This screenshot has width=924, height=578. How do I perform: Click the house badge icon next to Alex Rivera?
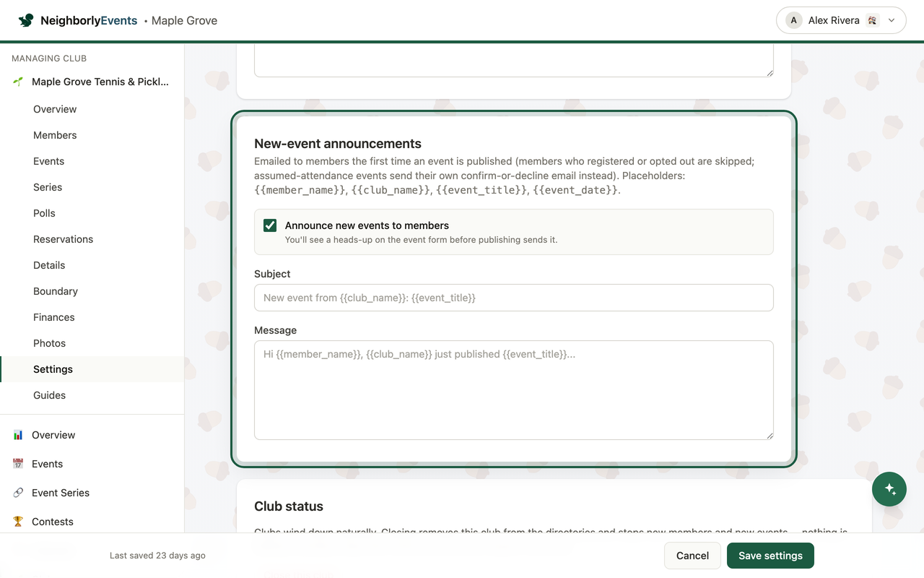(x=872, y=20)
